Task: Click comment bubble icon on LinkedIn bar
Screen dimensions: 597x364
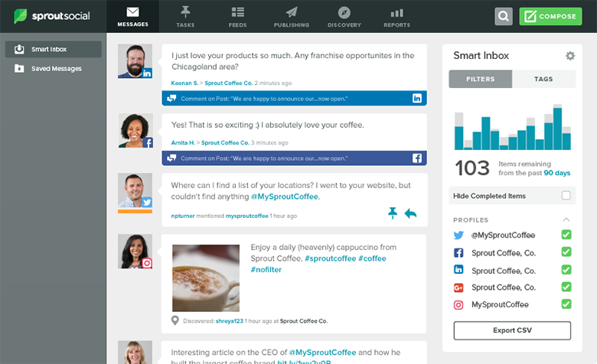Action: (x=171, y=99)
